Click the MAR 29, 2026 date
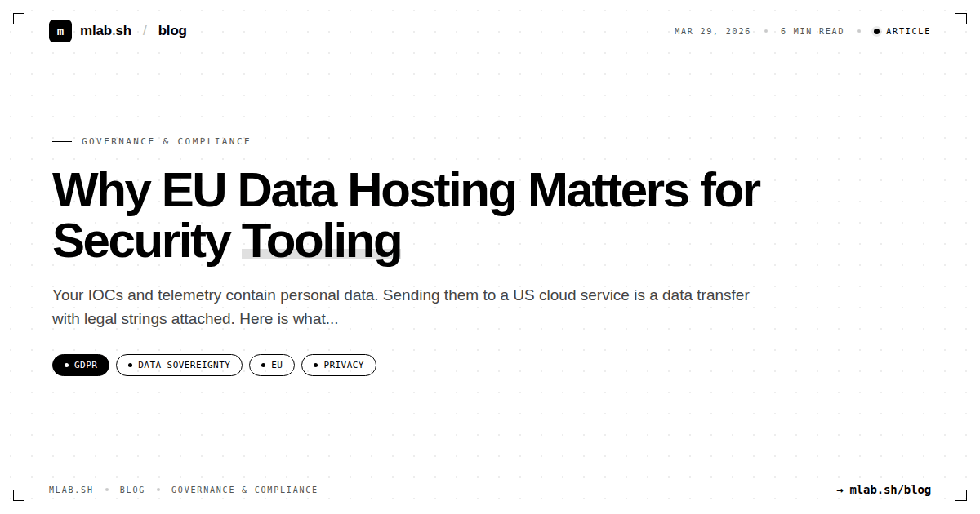 712,31
